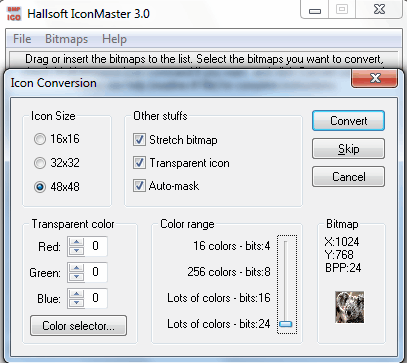Select the 32x32 icon size

[40, 163]
